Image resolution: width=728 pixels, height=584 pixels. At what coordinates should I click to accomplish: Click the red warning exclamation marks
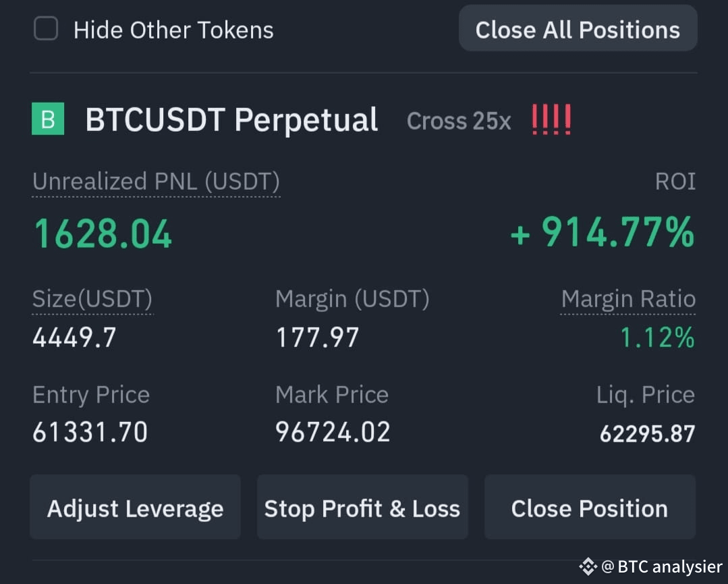(x=552, y=119)
